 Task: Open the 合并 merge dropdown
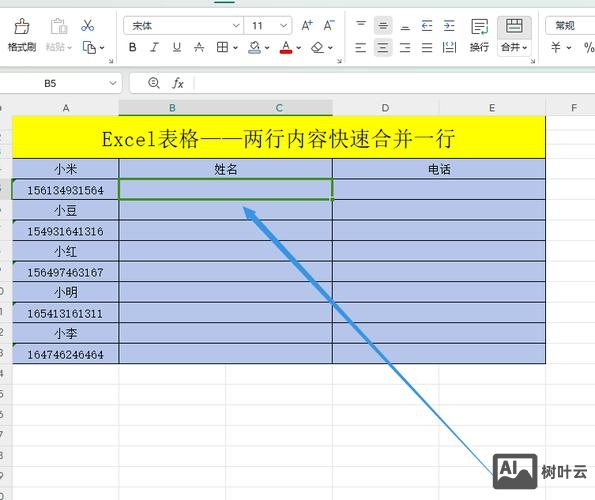coord(514,48)
